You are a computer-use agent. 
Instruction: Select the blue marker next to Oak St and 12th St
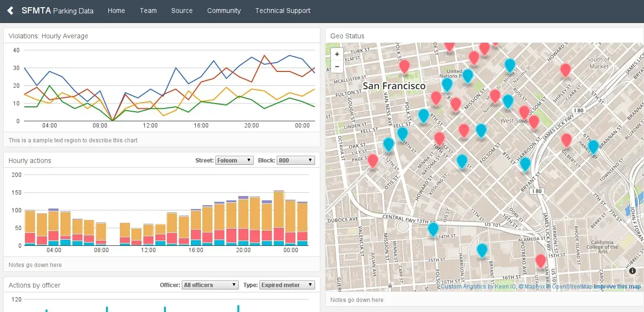coord(388,144)
